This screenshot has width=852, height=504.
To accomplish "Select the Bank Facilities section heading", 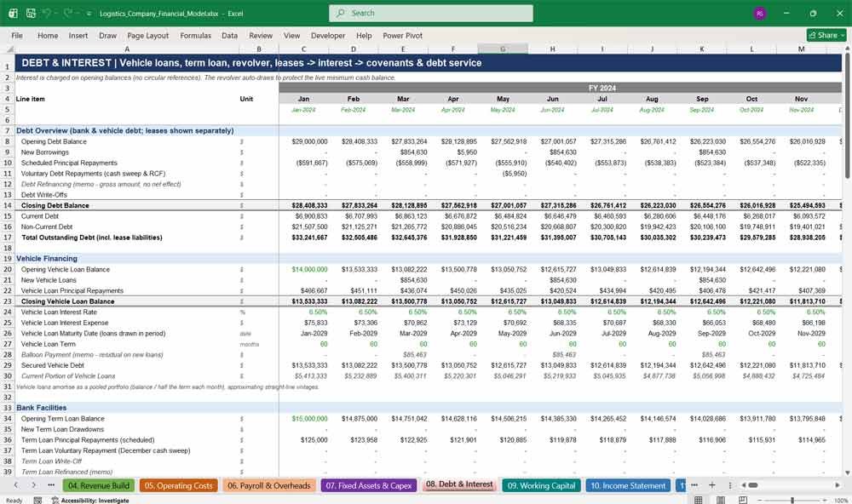I will [x=41, y=408].
